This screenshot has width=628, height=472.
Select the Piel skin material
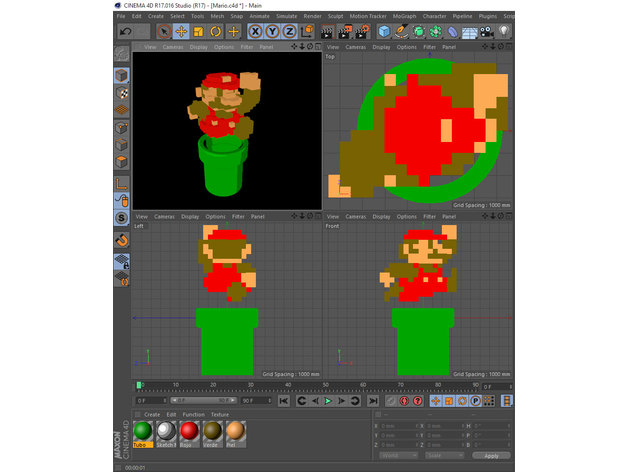(x=236, y=434)
